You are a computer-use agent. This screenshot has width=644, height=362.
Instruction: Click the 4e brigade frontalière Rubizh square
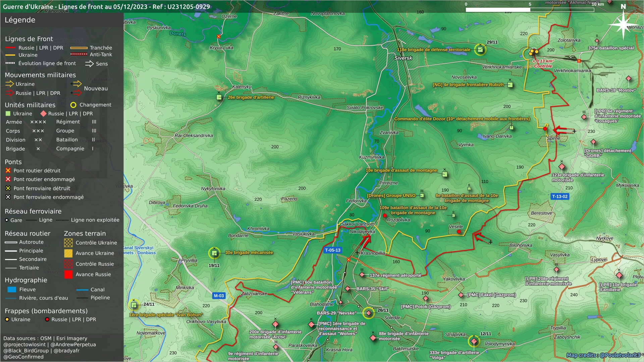tap(510, 85)
